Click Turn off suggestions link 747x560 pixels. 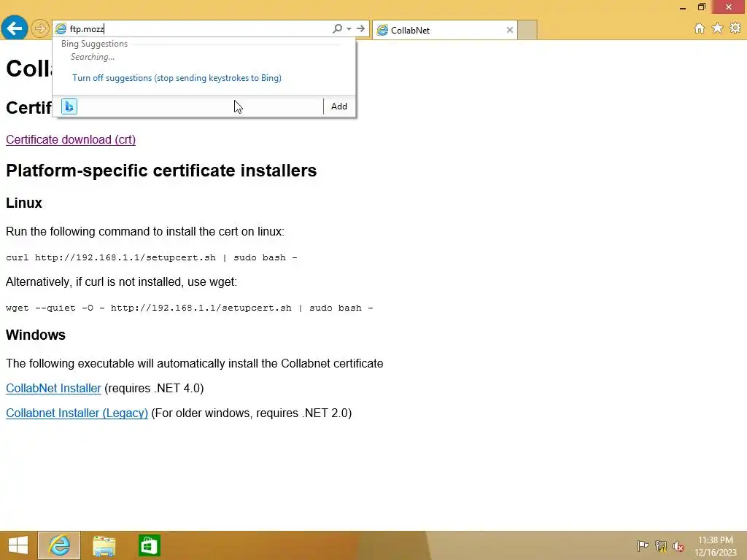[177, 78]
